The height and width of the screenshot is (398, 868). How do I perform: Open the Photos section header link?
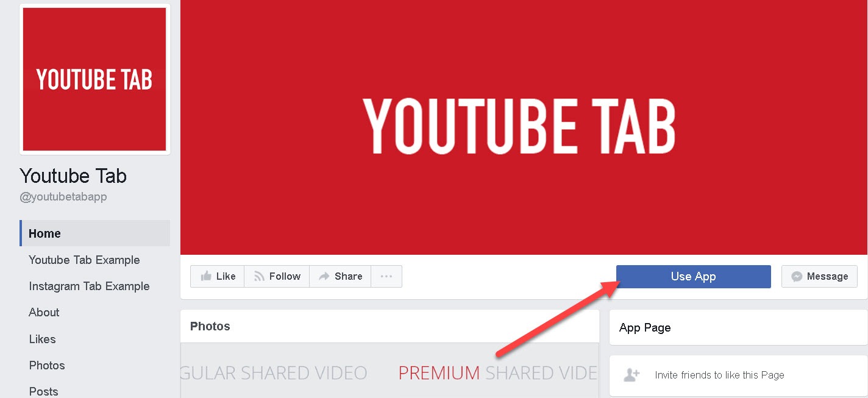tap(210, 326)
